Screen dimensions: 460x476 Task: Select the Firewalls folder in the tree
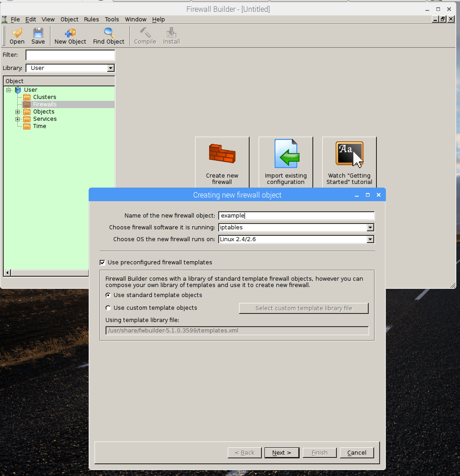point(45,104)
